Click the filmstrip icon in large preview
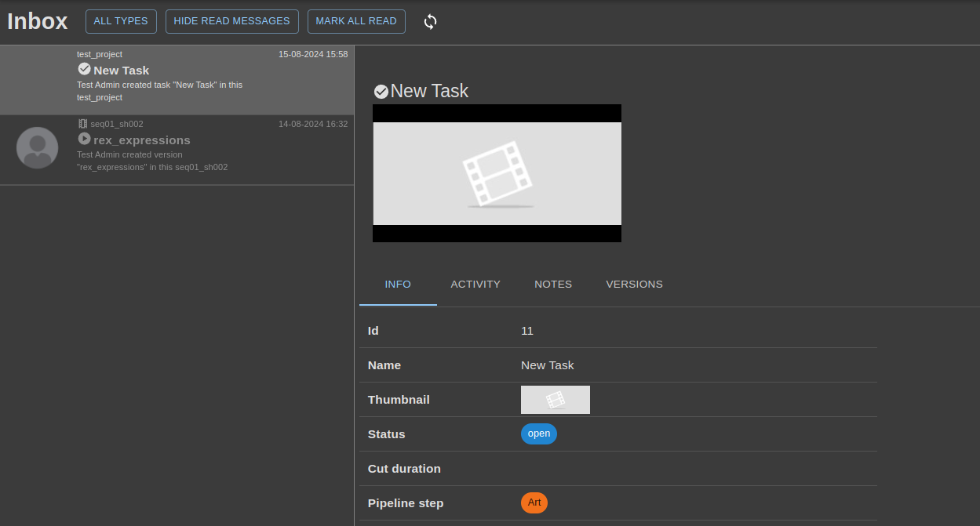The height and width of the screenshot is (526, 980). tap(496, 172)
